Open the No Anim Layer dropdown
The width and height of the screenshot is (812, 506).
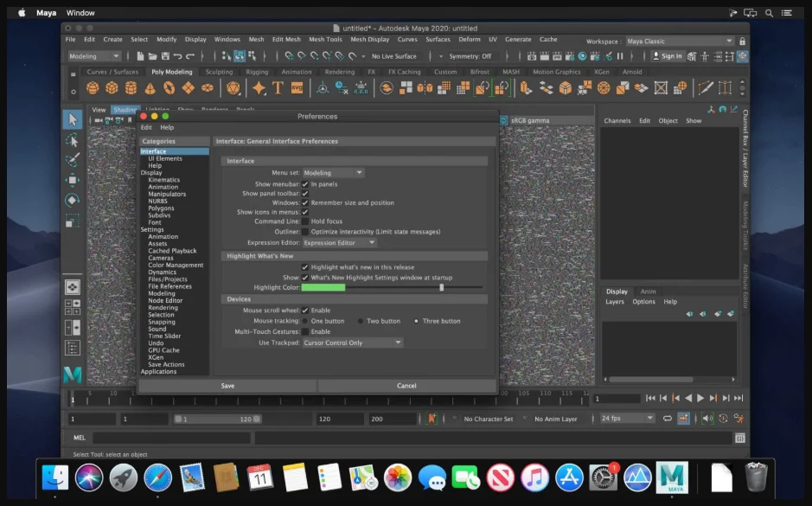[x=556, y=419]
